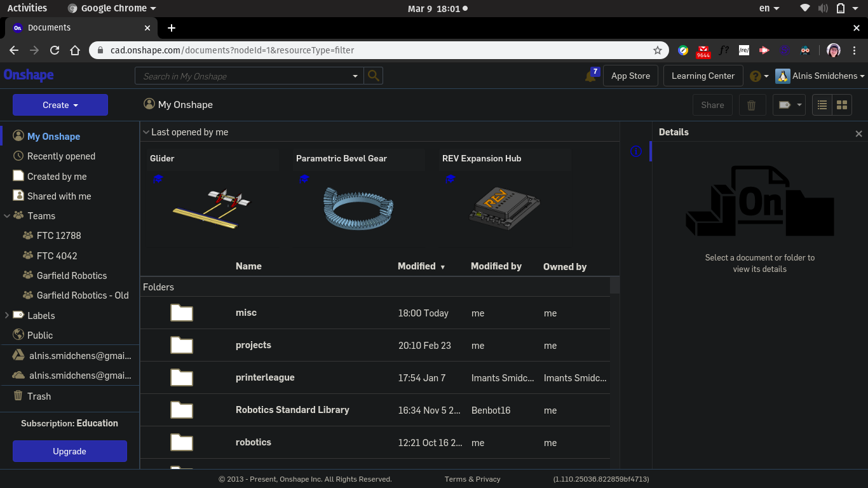The height and width of the screenshot is (488, 868).
Task: Click Chrome reload page icon
Action: (x=55, y=50)
